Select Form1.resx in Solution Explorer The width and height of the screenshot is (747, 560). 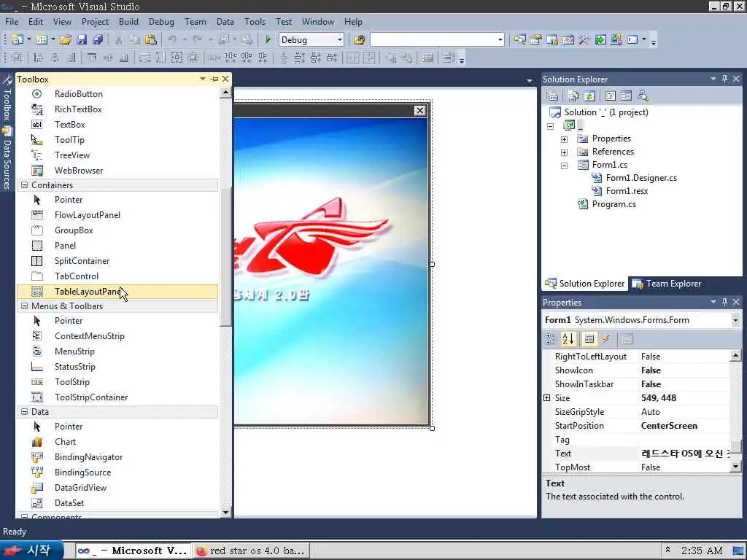627,190
